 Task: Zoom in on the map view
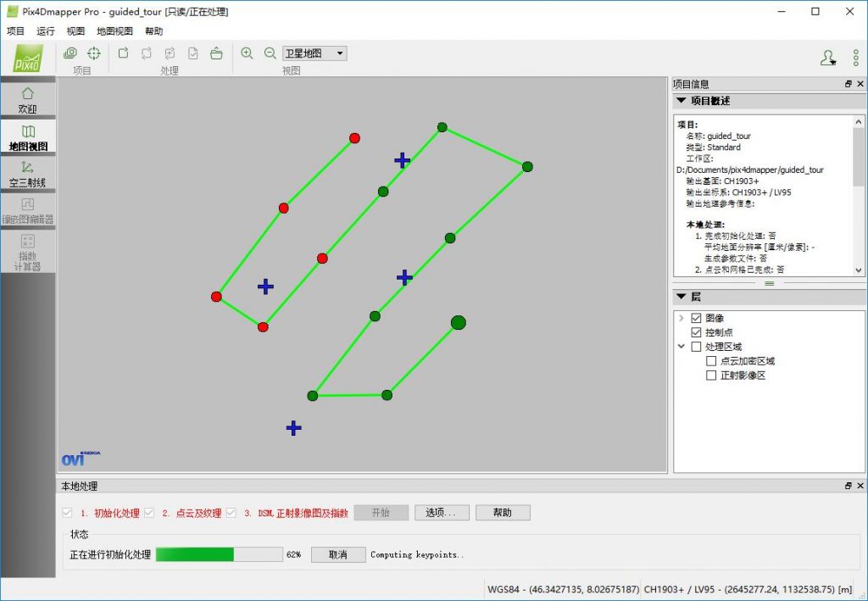coord(247,53)
